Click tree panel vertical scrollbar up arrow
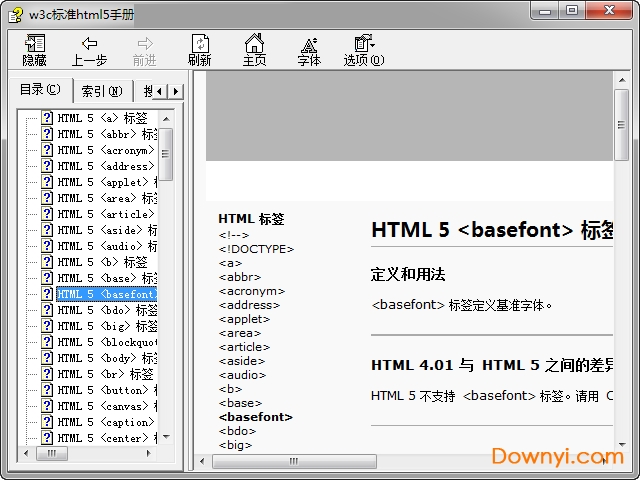 166,119
